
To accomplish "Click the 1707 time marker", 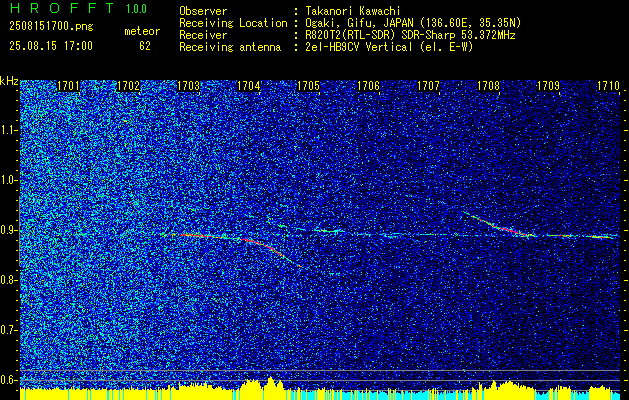I will [x=428, y=86].
